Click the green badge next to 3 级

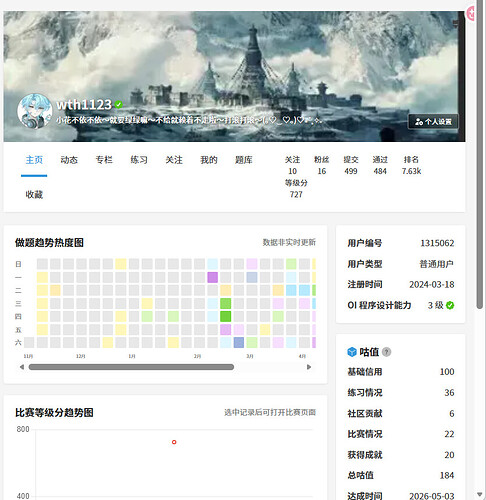pyautogui.click(x=450, y=305)
